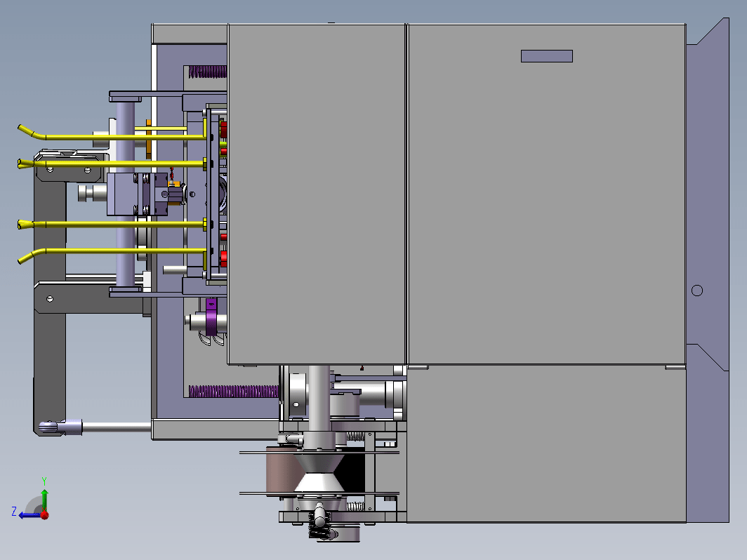Select the rod end joint at the bracket's bottom

click(60, 427)
